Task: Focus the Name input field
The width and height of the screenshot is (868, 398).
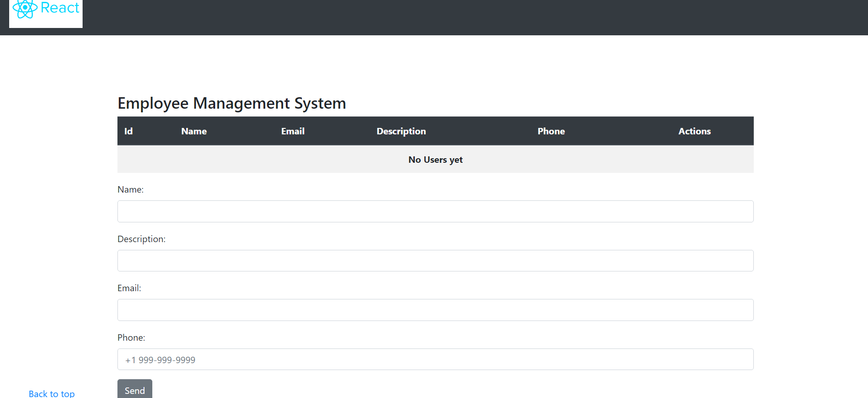Action: [x=435, y=211]
